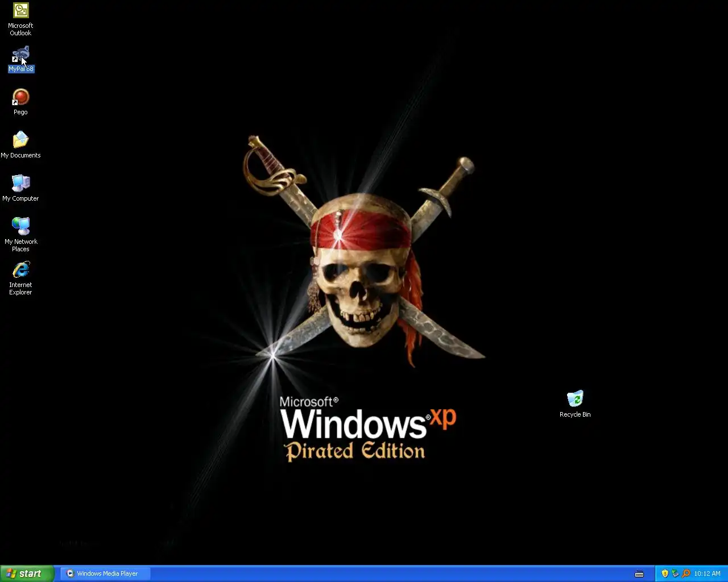Open the Start menu
The image size is (728, 582).
point(27,573)
